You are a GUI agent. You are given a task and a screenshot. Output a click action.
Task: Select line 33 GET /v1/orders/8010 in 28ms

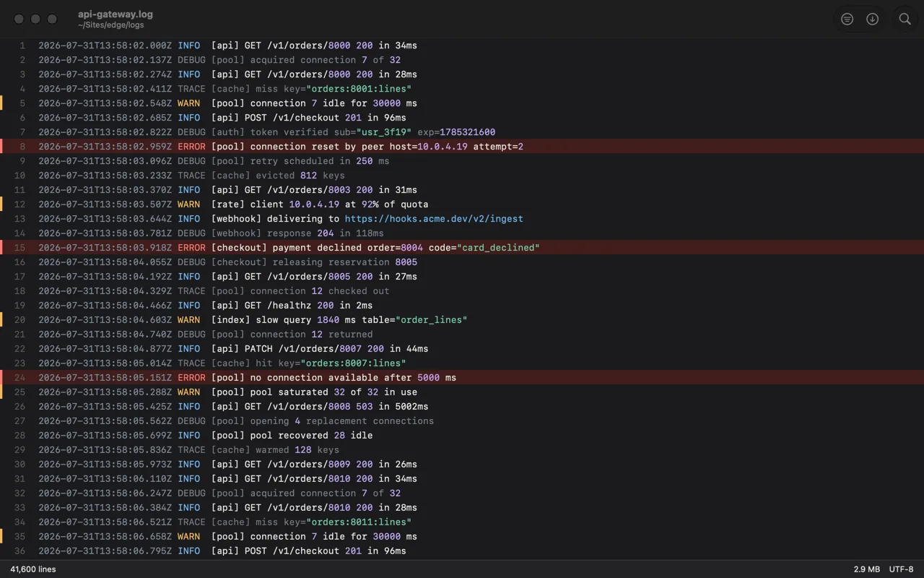pyautogui.click(x=462, y=508)
